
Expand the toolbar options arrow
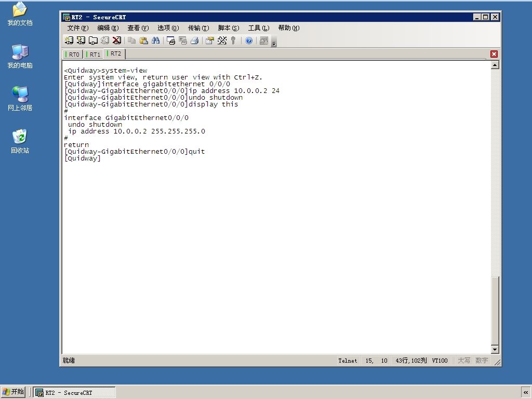pyautogui.click(x=274, y=42)
